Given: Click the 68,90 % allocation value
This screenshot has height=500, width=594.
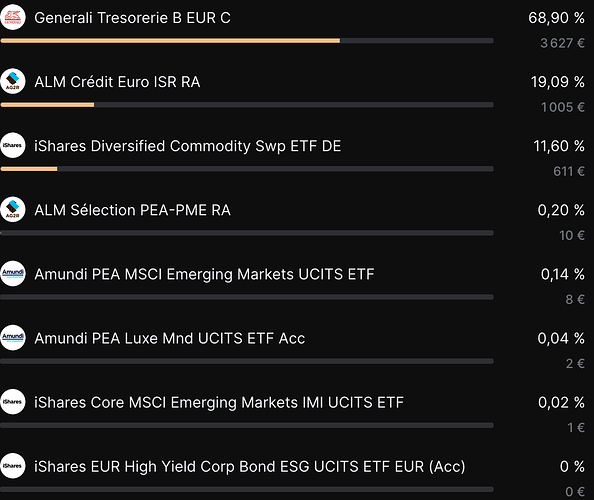Looking at the screenshot, I should point(556,18).
